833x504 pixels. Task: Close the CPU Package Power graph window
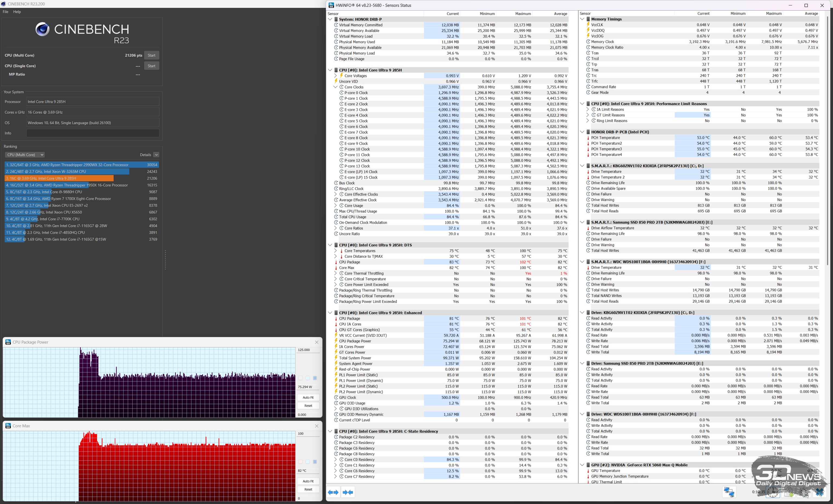pos(317,342)
